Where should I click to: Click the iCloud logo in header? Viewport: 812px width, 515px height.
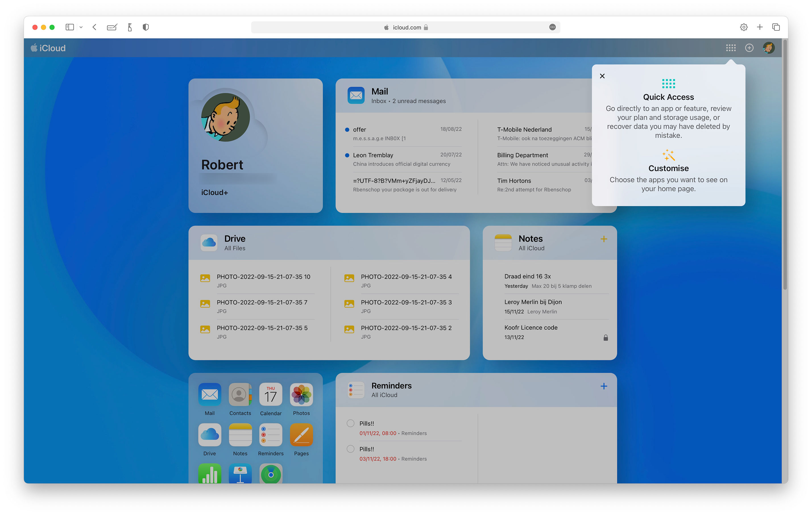click(48, 48)
